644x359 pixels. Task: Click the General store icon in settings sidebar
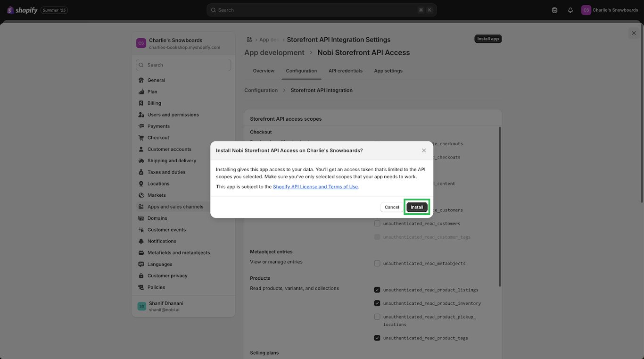click(141, 80)
